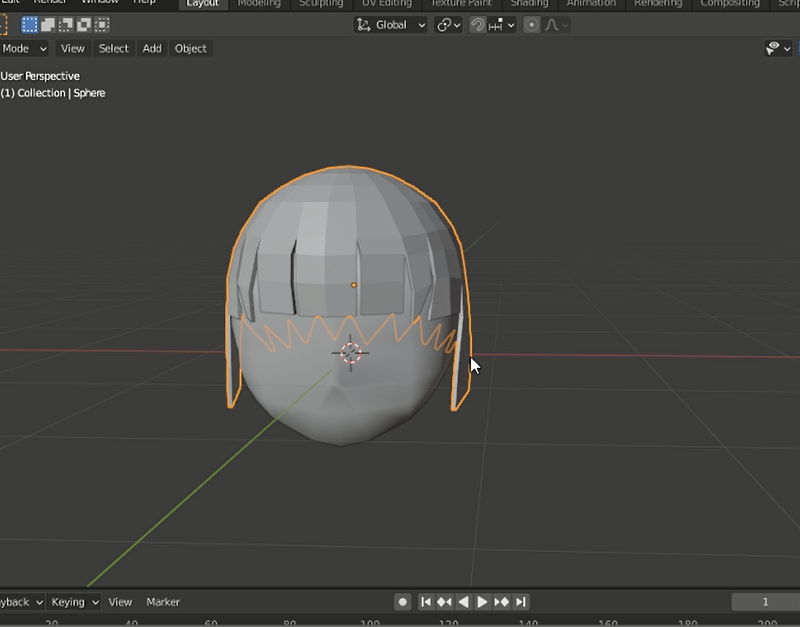Switch to the Animation workspace tab

click(591, 4)
